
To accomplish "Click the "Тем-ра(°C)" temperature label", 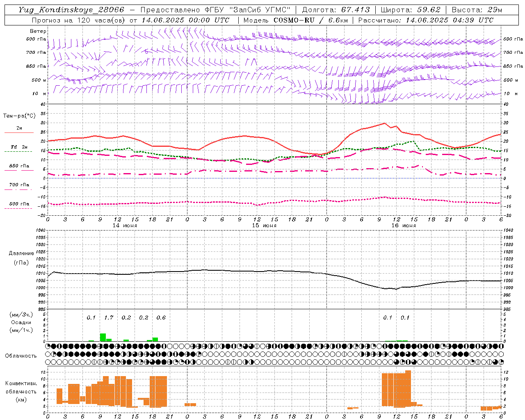I will [19, 116].
